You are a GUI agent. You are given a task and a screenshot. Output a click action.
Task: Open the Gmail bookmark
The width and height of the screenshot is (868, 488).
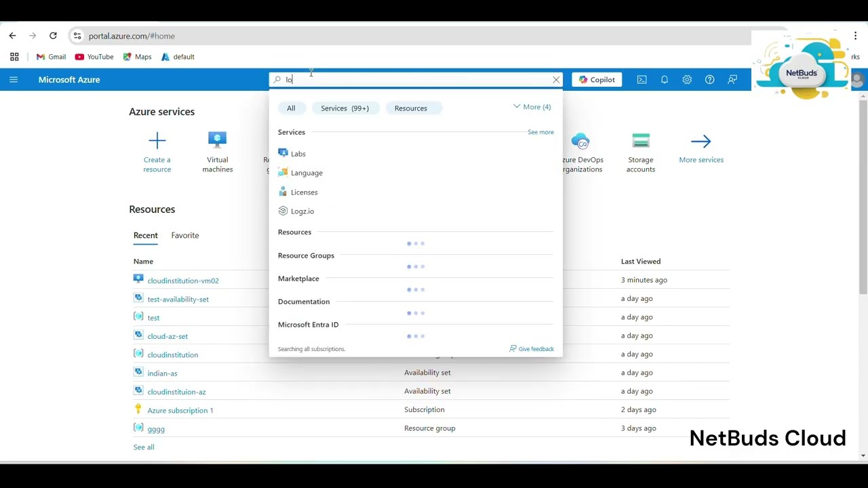[x=51, y=57]
